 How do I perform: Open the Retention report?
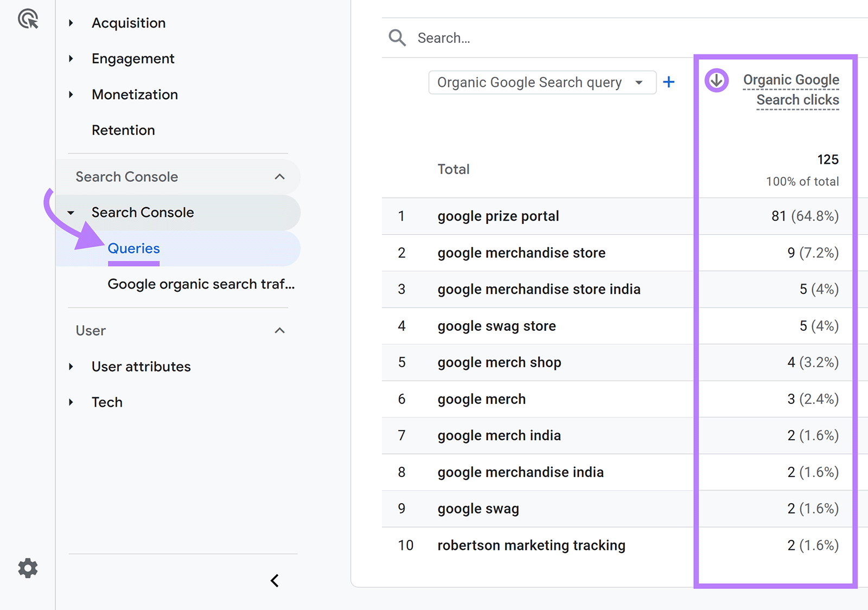coord(123,130)
